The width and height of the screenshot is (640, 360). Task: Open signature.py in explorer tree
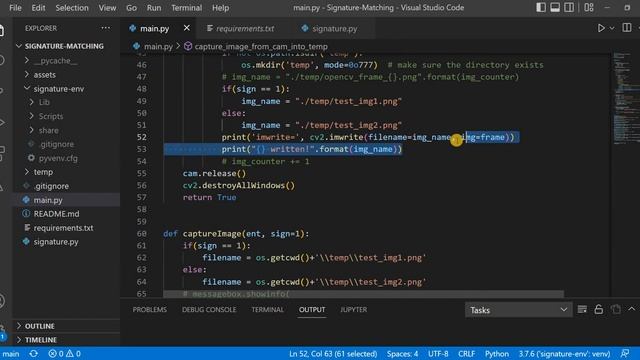pyautogui.click(x=56, y=242)
